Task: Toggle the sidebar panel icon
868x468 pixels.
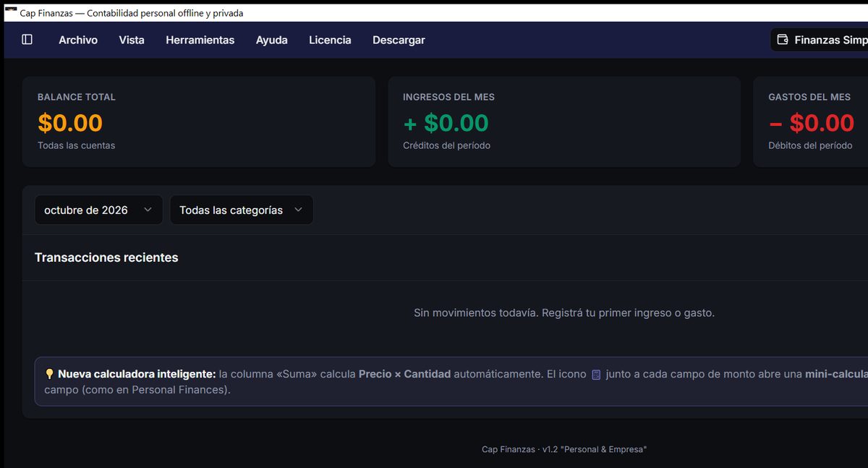Action: coord(27,40)
